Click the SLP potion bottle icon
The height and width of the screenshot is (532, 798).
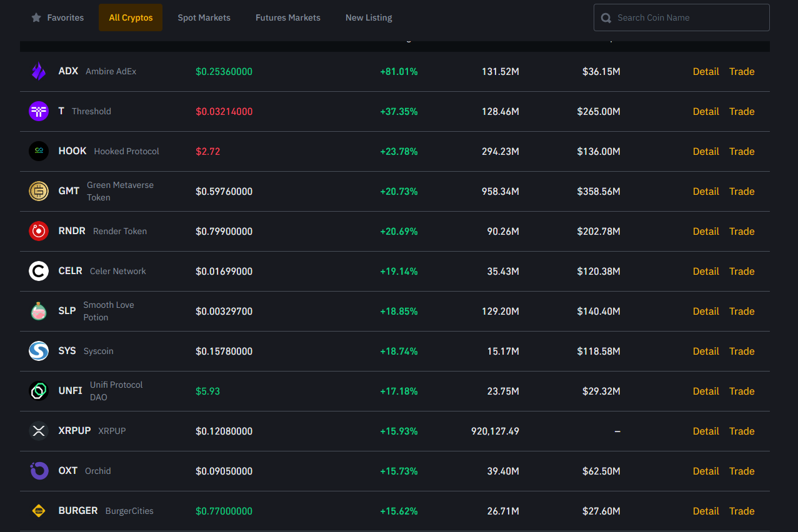(39, 311)
